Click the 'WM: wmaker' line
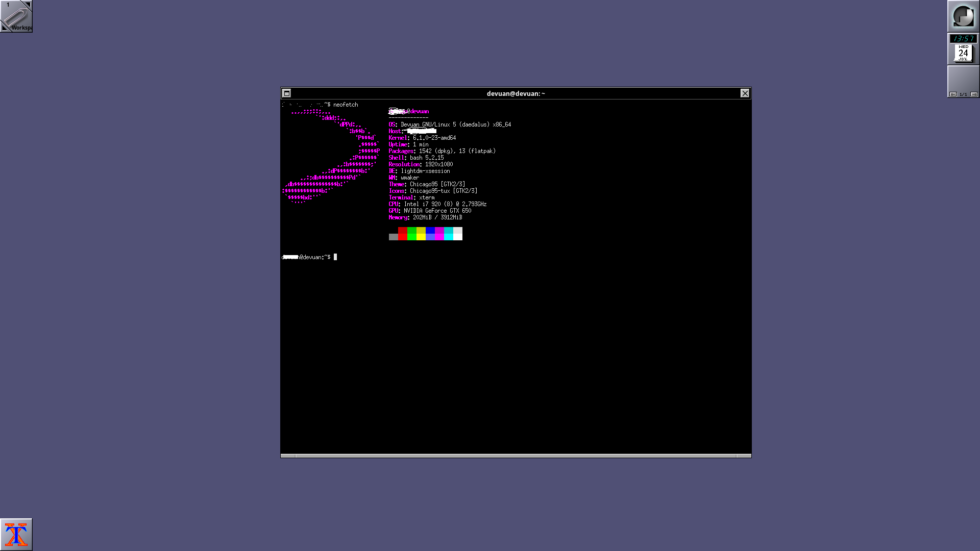Viewport: 980px width, 551px height. click(404, 178)
